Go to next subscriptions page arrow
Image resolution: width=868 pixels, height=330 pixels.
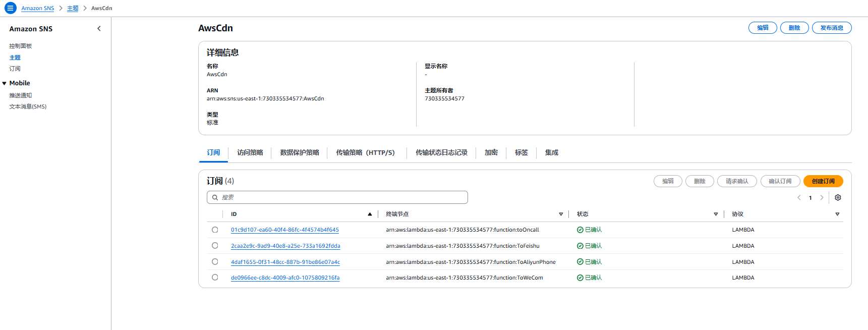[x=822, y=198]
